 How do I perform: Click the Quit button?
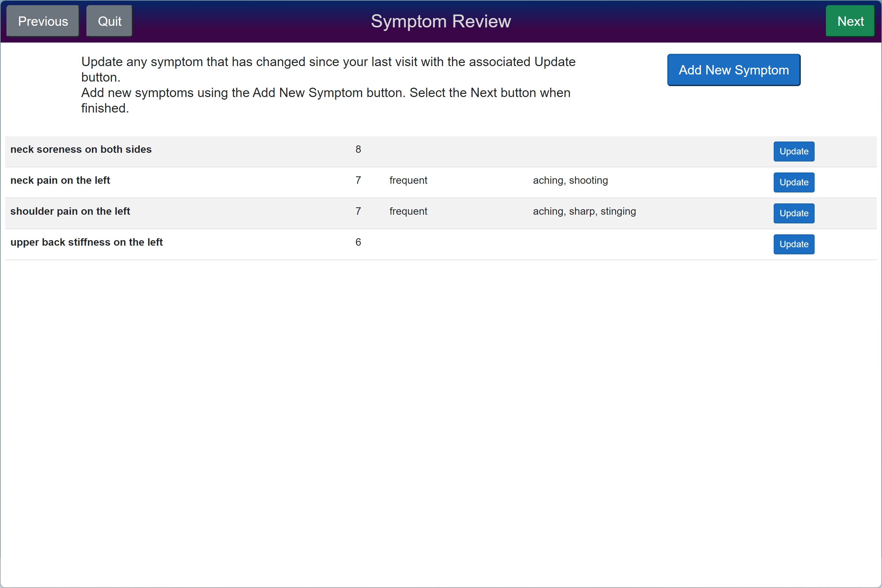tap(109, 21)
